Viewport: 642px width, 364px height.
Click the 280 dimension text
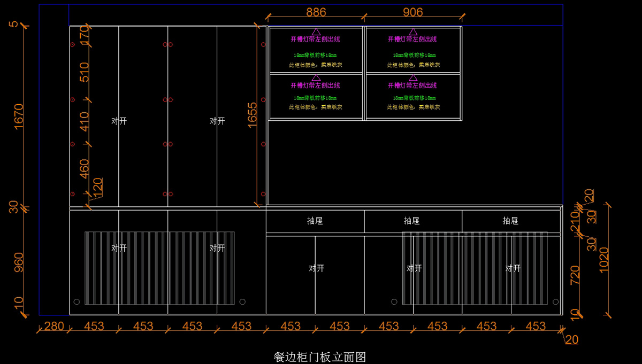pos(53,326)
